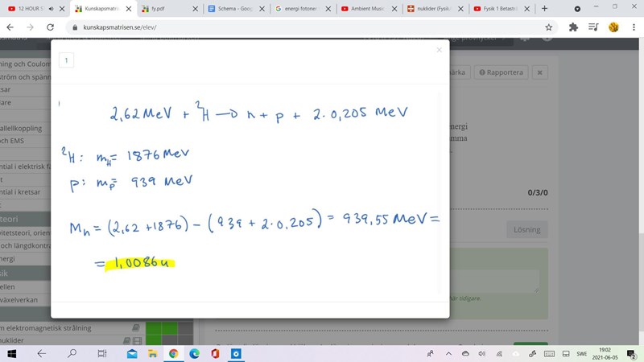Open Chrome media control icon
Screen dimensions: 644x362
pos(593,27)
